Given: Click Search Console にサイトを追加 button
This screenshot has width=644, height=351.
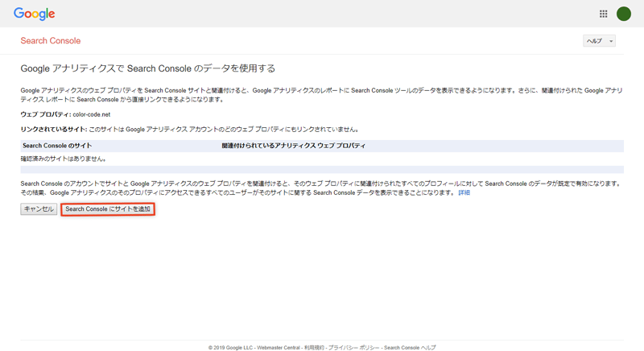Looking at the screenshot, I should click(108, 209).
